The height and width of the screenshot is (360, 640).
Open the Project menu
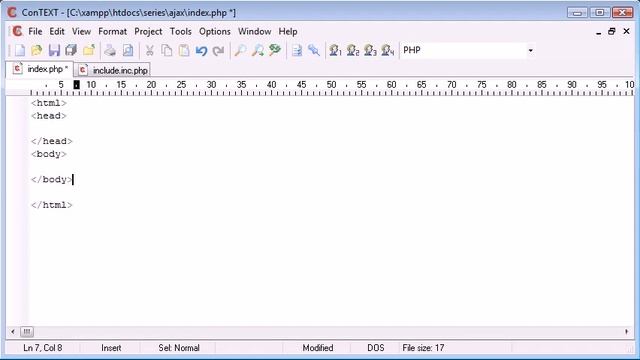(x=148, y=31)
